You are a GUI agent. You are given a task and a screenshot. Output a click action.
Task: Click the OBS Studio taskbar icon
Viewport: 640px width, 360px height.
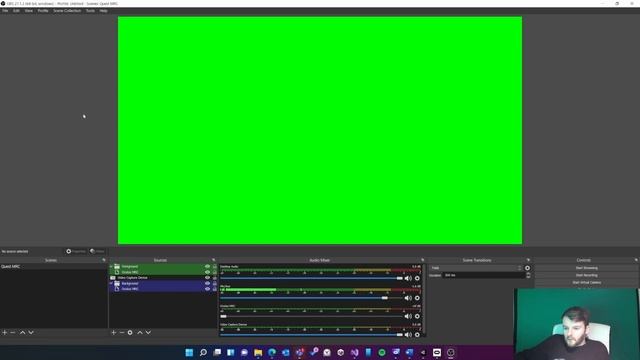pyautogui.click(x=451, y=352)
